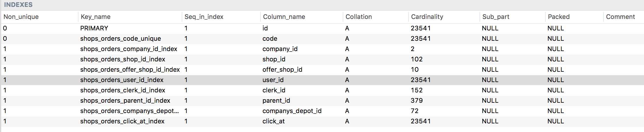Click the highlighted shops_orders_user_id_index row
Image resolution: width=644 pixels, height=132 pixels.
click(x=322, y=80)
